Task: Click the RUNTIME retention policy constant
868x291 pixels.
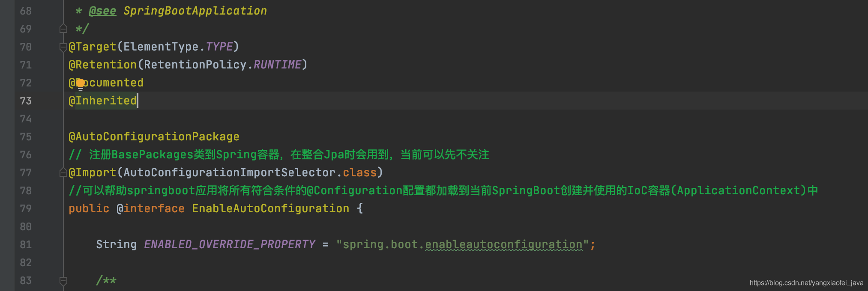Action: (x=277, y=65)
